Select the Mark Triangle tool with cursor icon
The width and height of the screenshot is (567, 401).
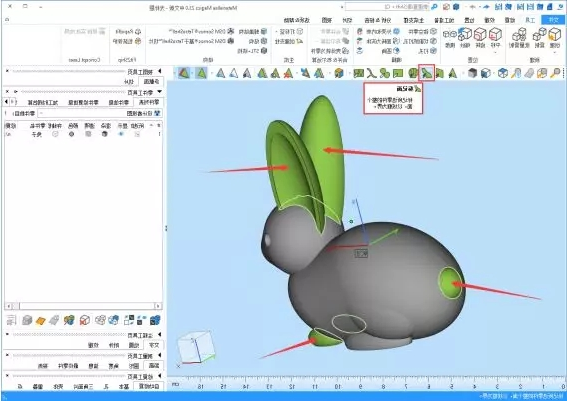click(x=452, y=73)
